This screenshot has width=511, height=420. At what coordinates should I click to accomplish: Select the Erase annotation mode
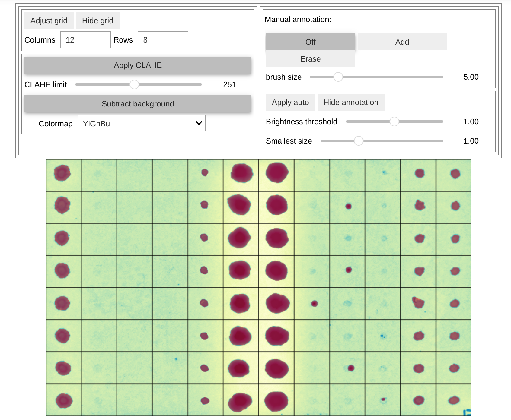[x=310, y=59]
